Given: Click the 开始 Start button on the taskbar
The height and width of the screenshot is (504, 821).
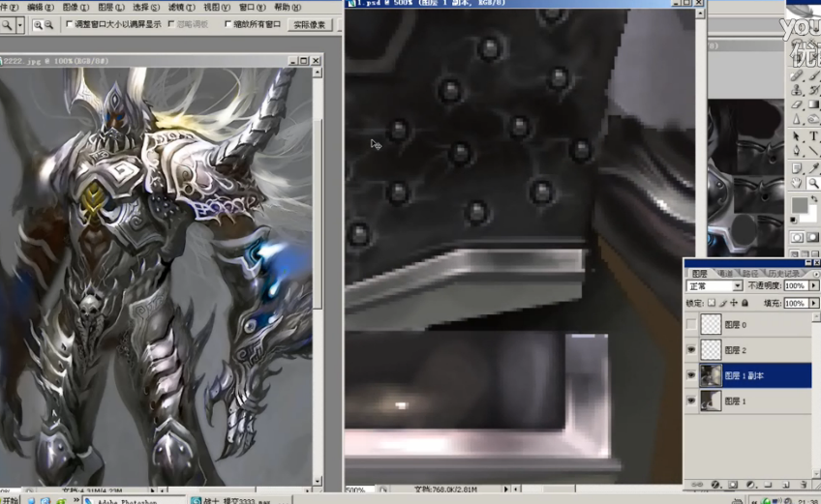Looking at the screenshot, I should (10, 501).
